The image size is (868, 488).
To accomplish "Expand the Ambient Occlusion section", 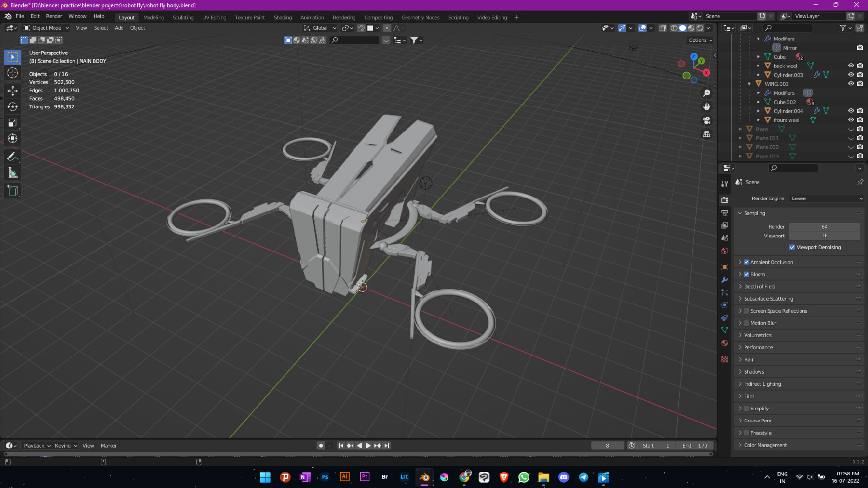I will pos(741,262).
